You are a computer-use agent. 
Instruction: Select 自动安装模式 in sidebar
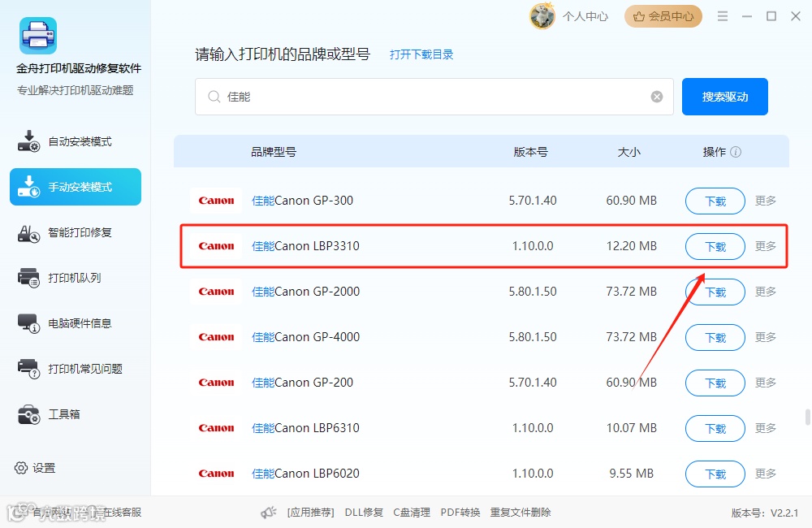coord(76,141)
